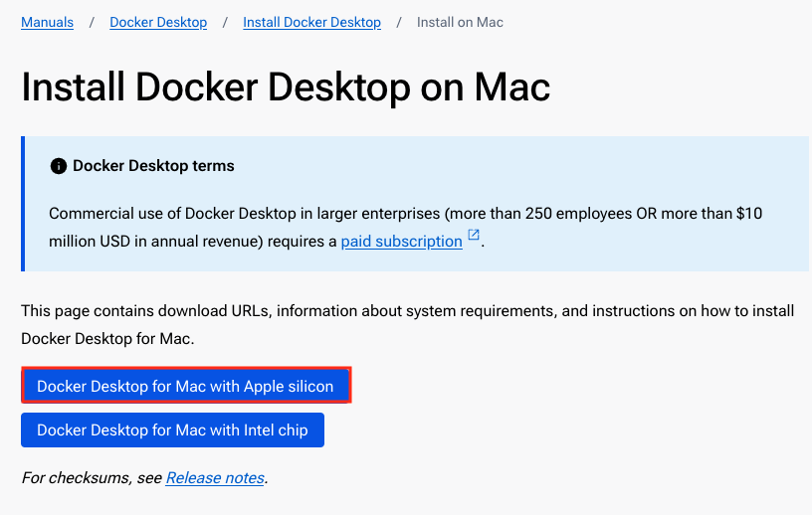812x515 pixels.
Task: Click the 'Commercial use of Docker Desktop' sentence
Action: [x=405, y=228]
